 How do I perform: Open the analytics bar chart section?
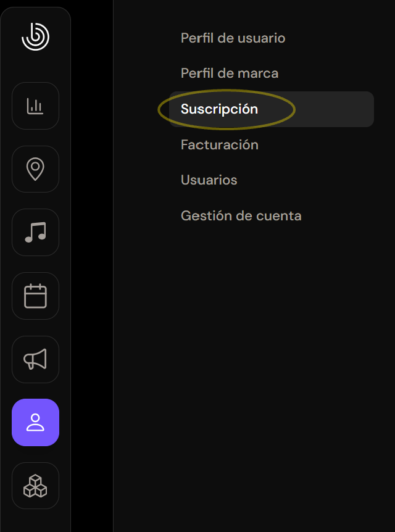(35, 106)
